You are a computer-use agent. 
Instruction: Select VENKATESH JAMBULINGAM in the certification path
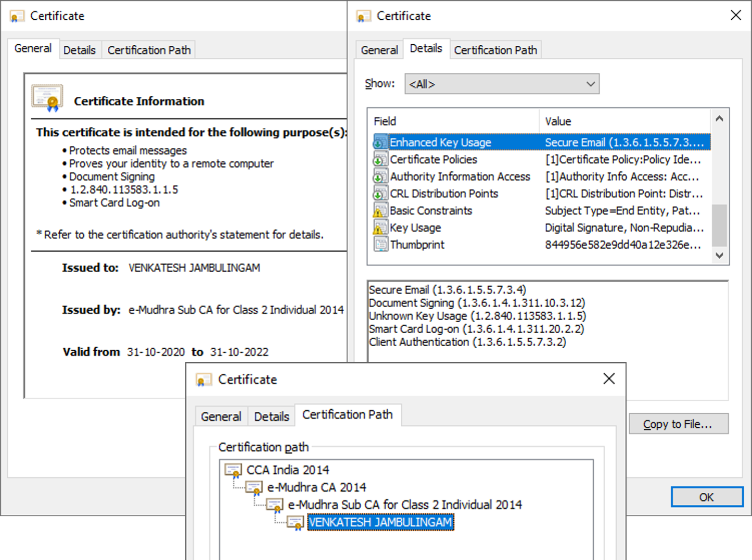coord(380,522)
